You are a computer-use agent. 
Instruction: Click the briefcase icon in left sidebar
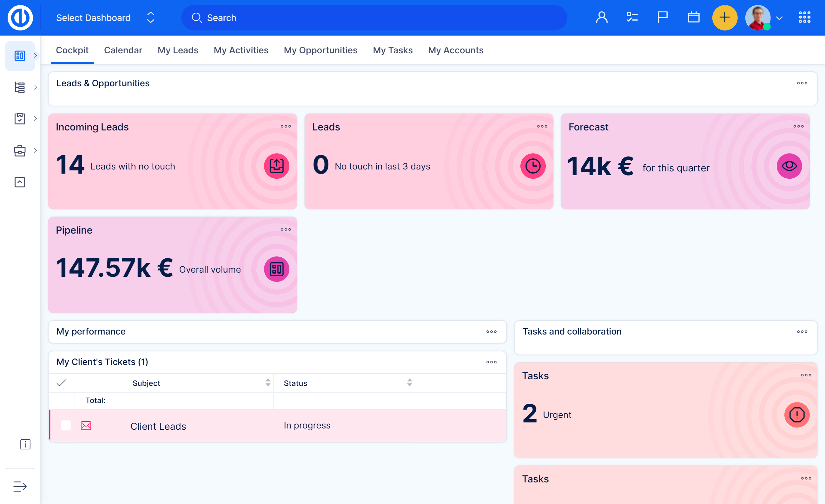[20, 150]
